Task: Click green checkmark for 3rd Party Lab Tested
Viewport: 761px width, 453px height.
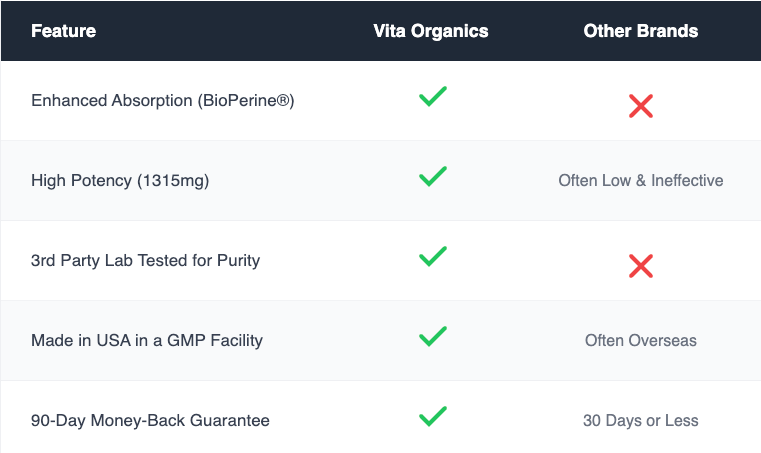Action: [432, 256]
